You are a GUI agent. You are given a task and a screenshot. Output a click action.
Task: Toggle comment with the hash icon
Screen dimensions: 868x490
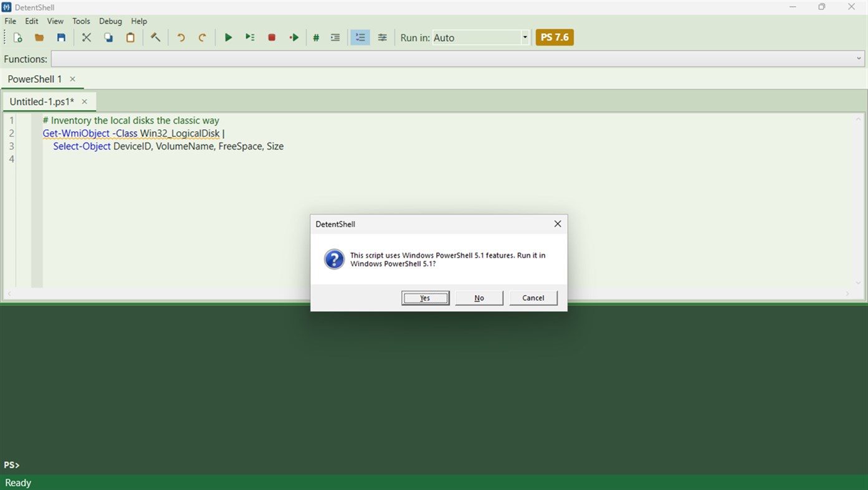point(316,37)
